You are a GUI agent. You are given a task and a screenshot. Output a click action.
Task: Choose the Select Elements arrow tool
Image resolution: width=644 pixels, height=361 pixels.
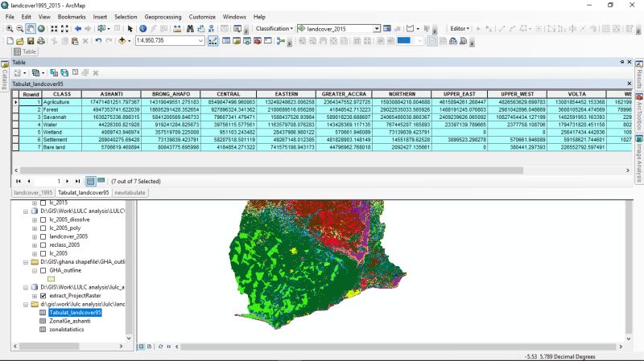[130, 29]
